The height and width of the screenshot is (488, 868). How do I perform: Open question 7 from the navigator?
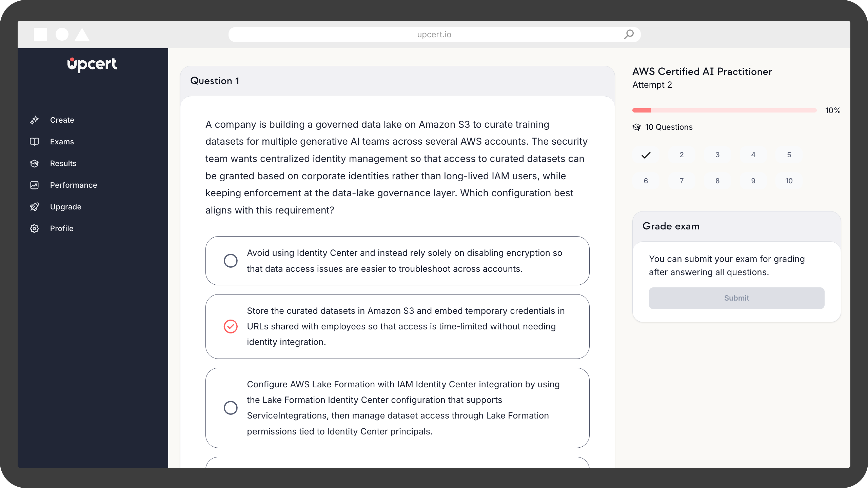pyautogui.click(x=682, y=181)
